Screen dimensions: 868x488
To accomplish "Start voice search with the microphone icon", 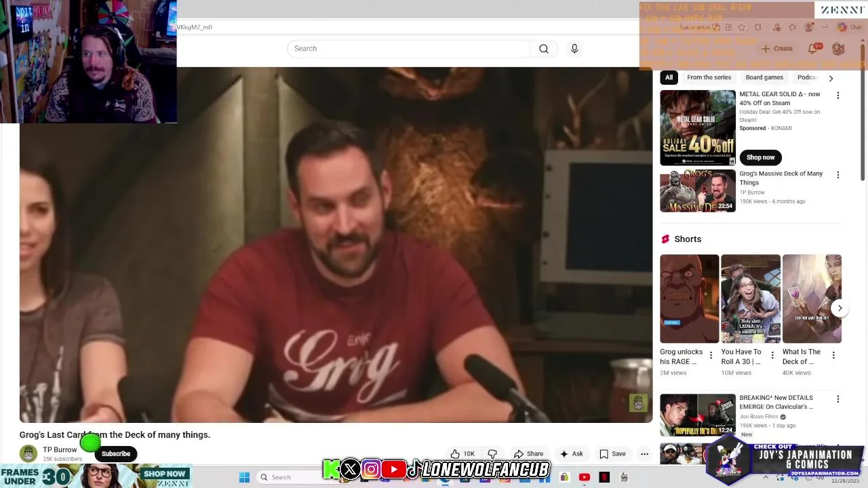I will pos(574,49).
